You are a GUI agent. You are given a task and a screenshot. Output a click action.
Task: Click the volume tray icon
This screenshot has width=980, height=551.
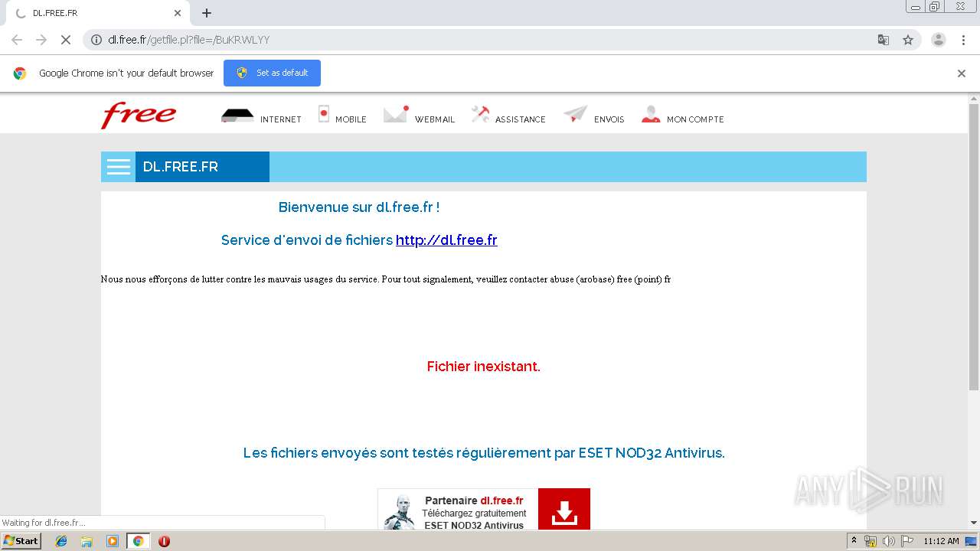click(889, 541)
